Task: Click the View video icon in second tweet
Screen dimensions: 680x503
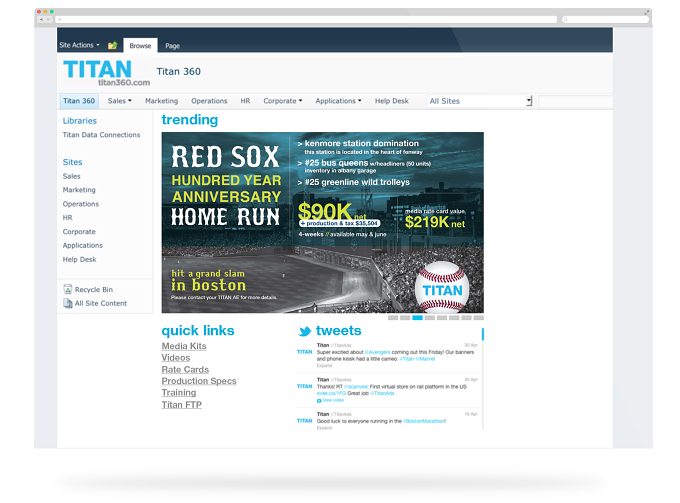Action: (319, 400)
